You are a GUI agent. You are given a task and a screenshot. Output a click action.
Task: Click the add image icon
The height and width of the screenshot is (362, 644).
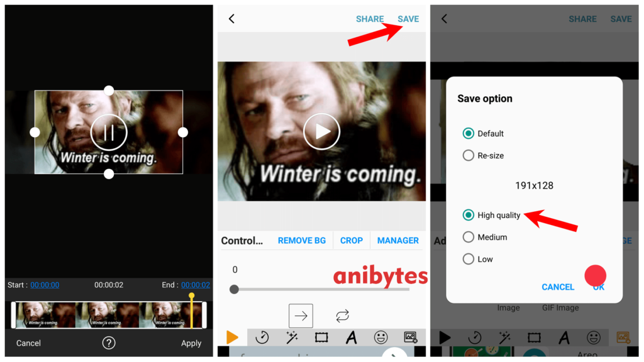[411, 337]
